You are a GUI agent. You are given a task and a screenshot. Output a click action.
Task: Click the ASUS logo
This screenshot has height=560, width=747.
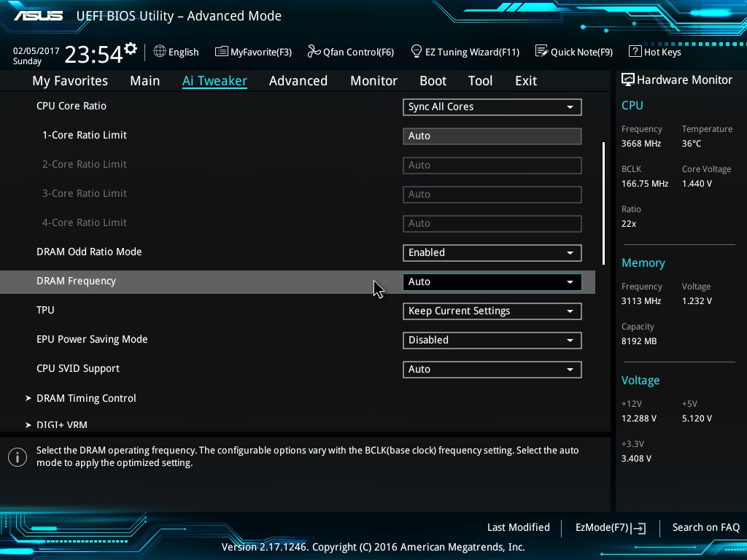click(38, 16)
